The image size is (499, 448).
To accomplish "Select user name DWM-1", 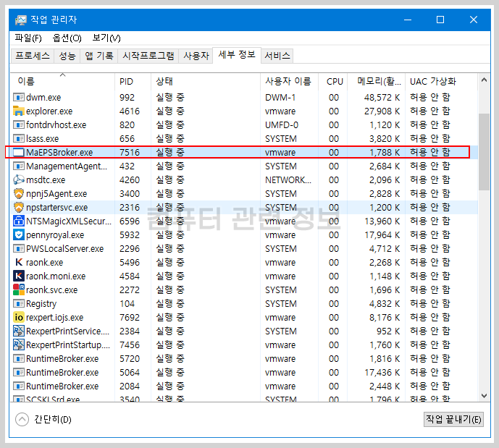I will pyautogui.click(x=280, y=97).
